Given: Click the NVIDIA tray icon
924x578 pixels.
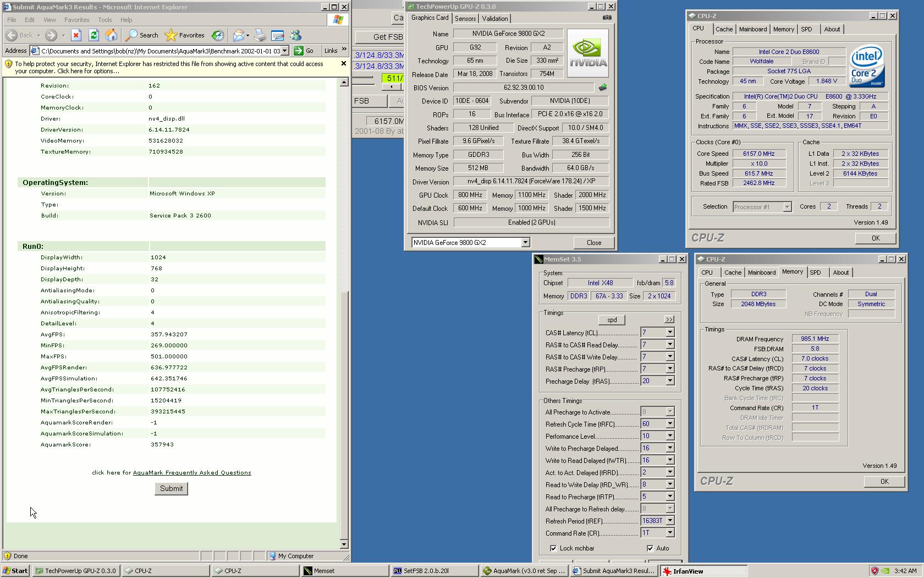Looking at the screenshot, I should coord(886,571).
